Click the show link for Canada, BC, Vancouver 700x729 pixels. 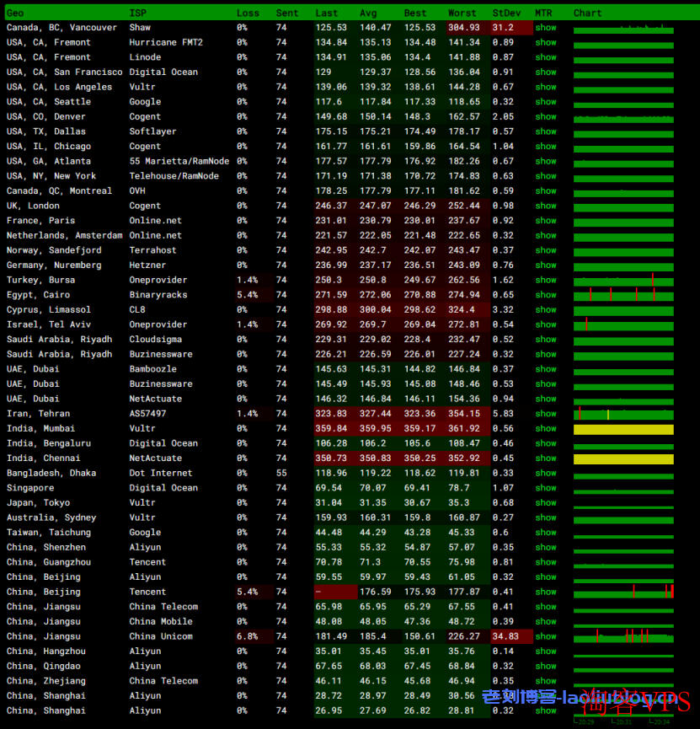[545, 28]
